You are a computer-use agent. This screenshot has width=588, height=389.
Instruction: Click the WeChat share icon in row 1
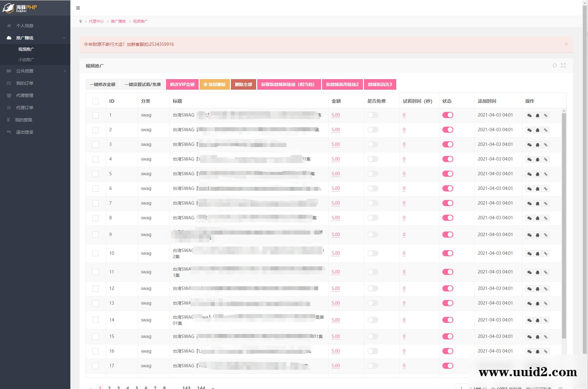pos(529,115)
